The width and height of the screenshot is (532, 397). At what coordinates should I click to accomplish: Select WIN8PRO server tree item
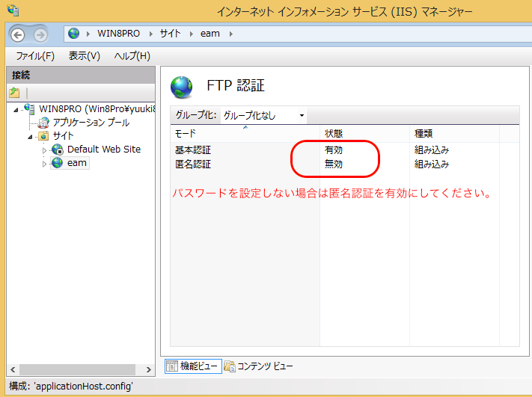(97, 109)
